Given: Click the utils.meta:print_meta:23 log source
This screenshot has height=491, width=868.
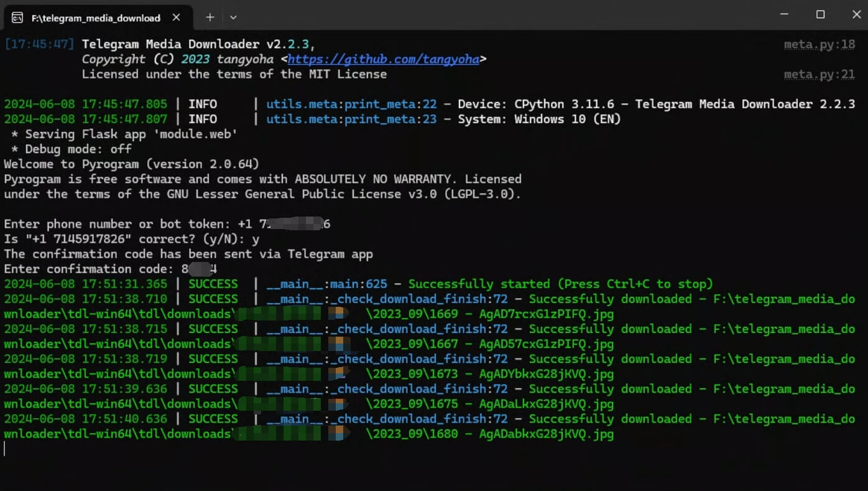Looking at the screenshot, I should tap(351, 119).
